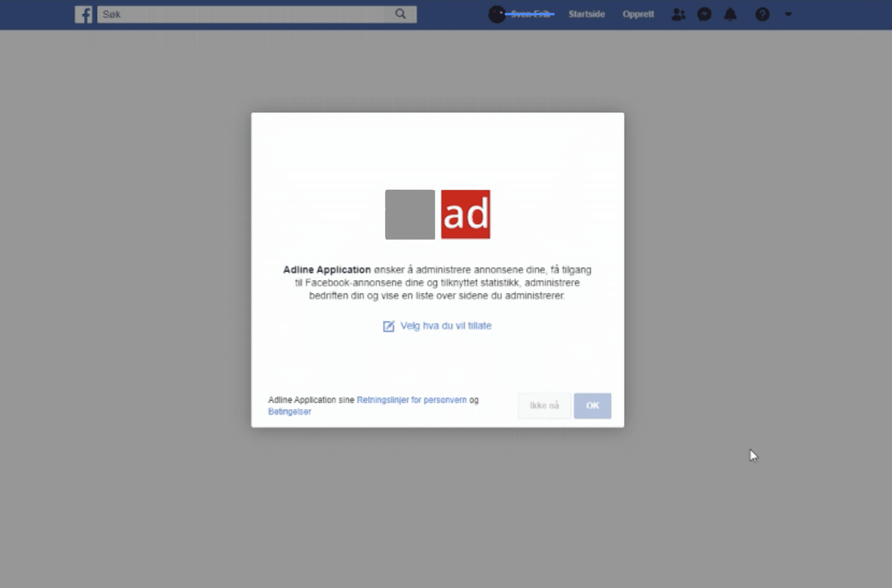The height and width of the screenshot is (588, 892).
Task: Open Velg hva du vil tillate
Action: tap(446, 326)
